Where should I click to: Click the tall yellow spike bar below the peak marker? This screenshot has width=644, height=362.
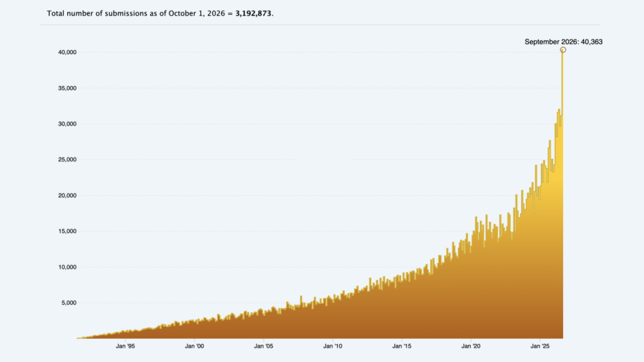point(562,195)
